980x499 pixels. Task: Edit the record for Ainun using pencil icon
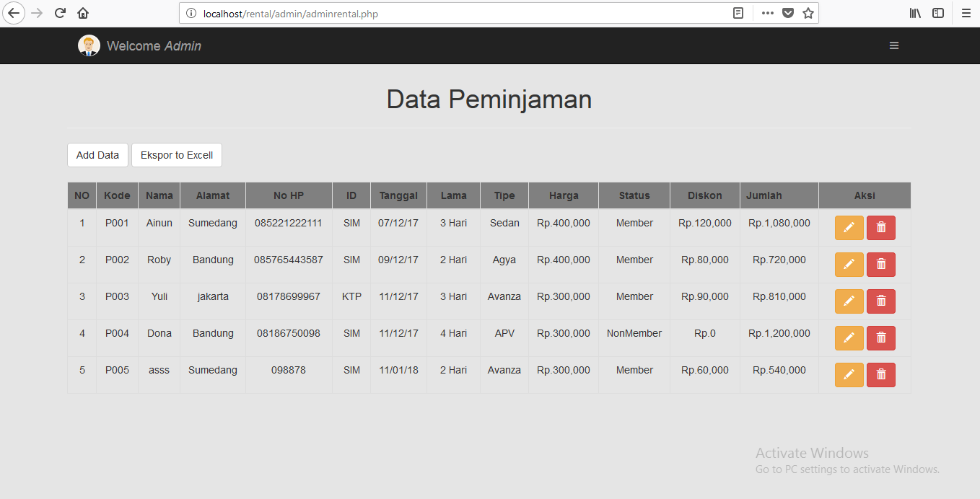tap(849, 227)
